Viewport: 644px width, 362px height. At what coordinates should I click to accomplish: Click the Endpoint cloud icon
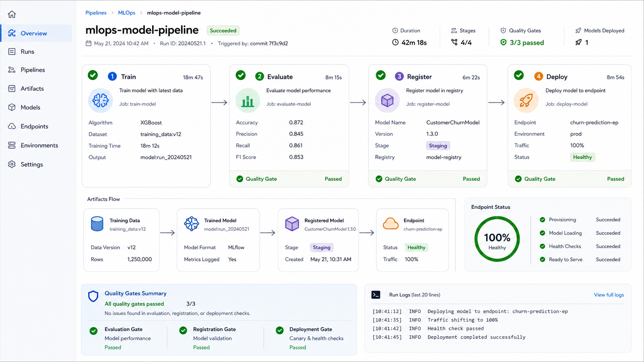(x=391, y=224)
